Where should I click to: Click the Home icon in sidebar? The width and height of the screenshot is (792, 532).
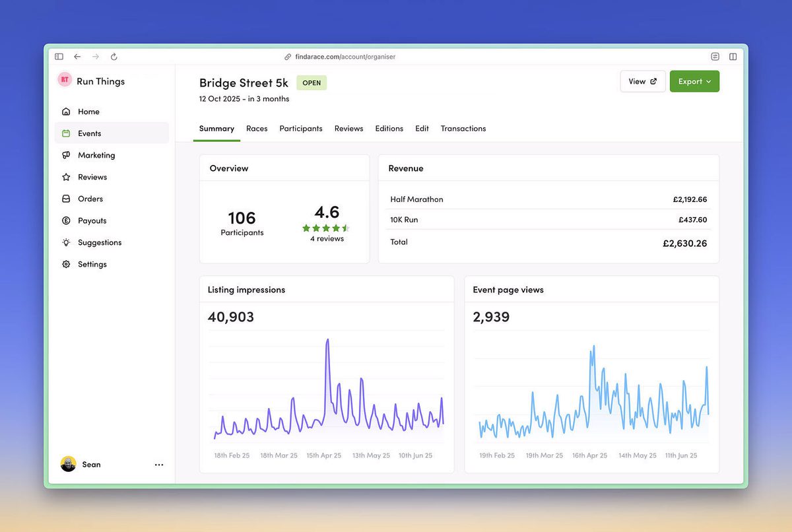(x=66, y=112)
